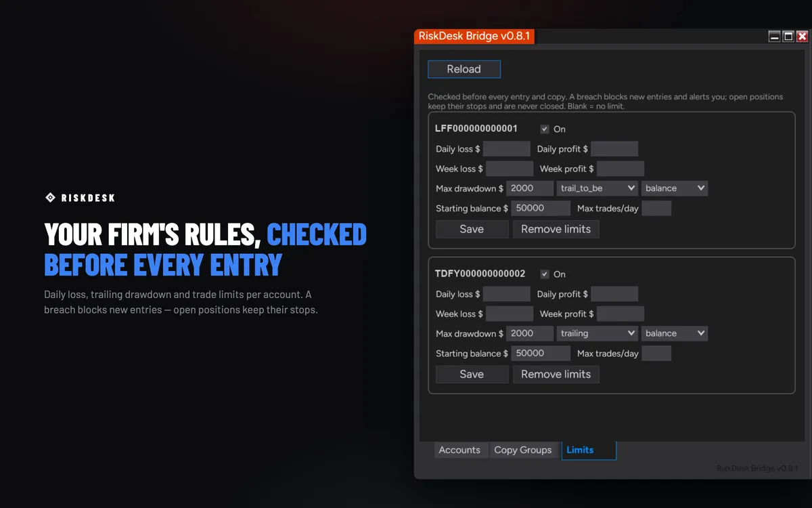The image size is (812, 508).
Task: Click the LFF000000000001 account name
Action: pos(476,129)
